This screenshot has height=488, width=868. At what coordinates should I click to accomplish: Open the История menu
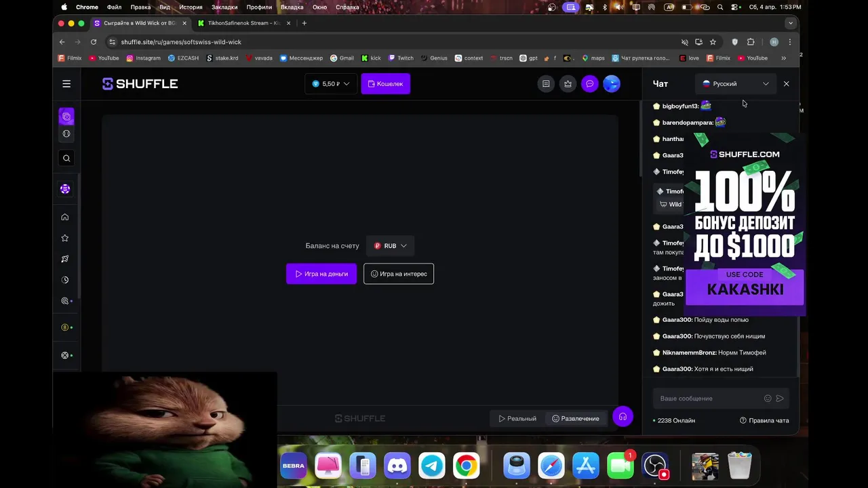point(191,7)
